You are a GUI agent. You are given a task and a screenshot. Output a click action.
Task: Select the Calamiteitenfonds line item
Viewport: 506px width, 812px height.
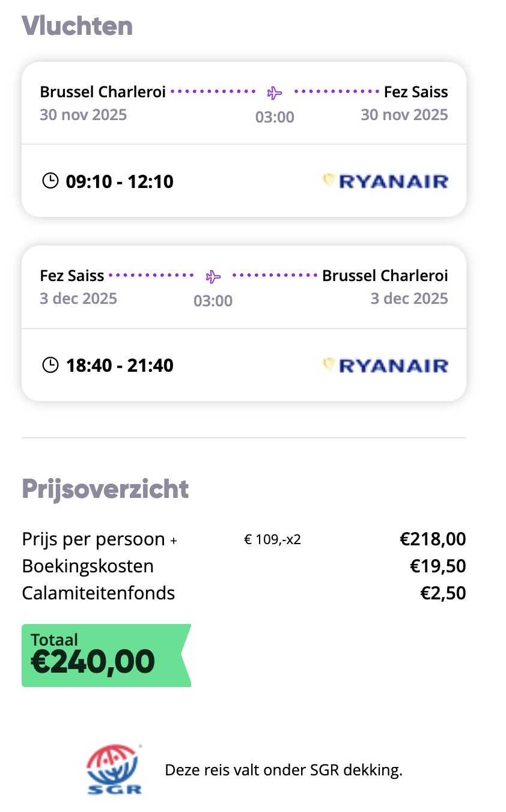(98, 593)
